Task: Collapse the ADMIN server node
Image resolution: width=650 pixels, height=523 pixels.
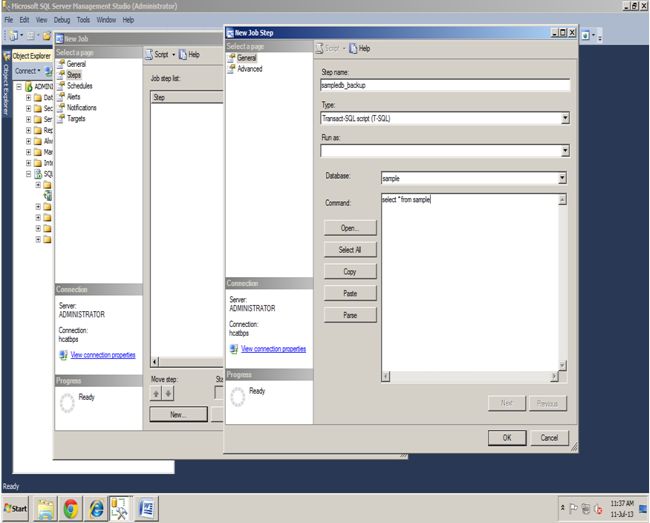Action: [19, 87]
